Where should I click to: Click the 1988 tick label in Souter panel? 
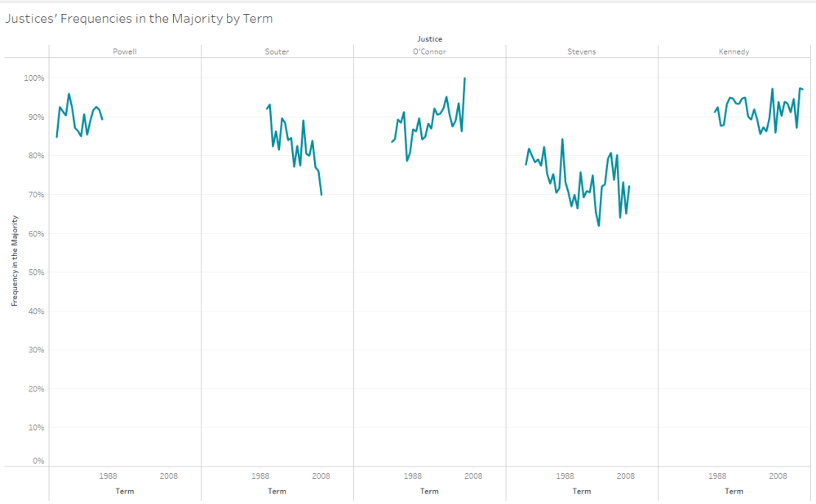260,475
